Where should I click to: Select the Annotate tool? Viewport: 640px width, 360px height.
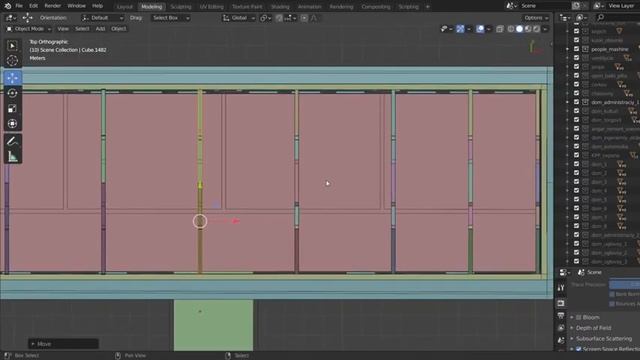pyautogui.click(x=12, y=141)
